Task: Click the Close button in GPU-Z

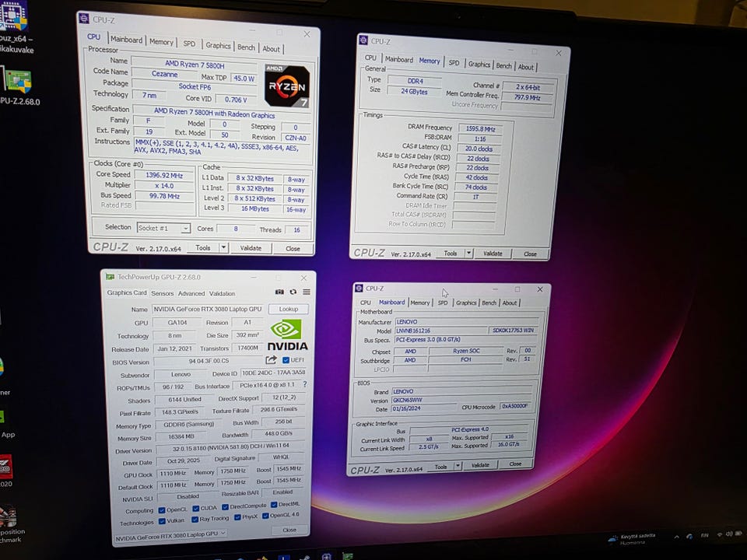Action: [289, 530]
